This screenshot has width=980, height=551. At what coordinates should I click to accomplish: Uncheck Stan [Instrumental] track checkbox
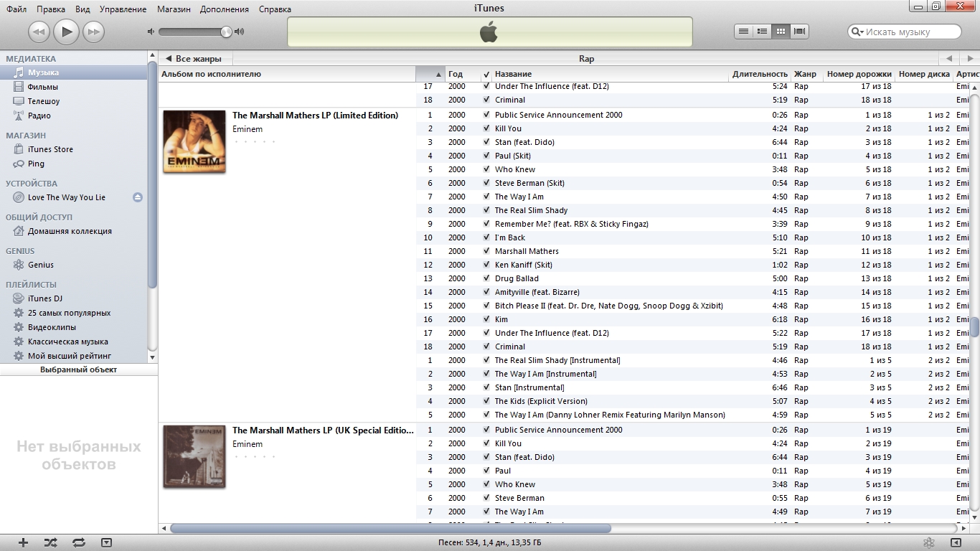click(486, 387)
